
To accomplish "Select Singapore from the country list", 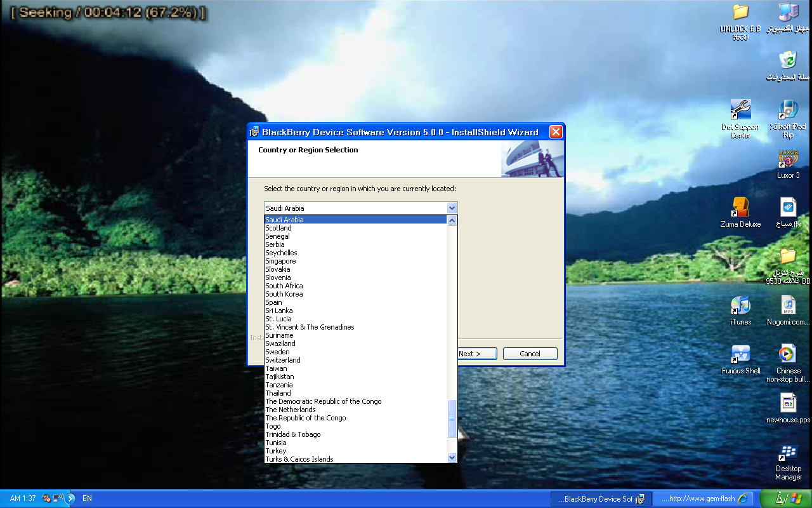I will 356,261.
